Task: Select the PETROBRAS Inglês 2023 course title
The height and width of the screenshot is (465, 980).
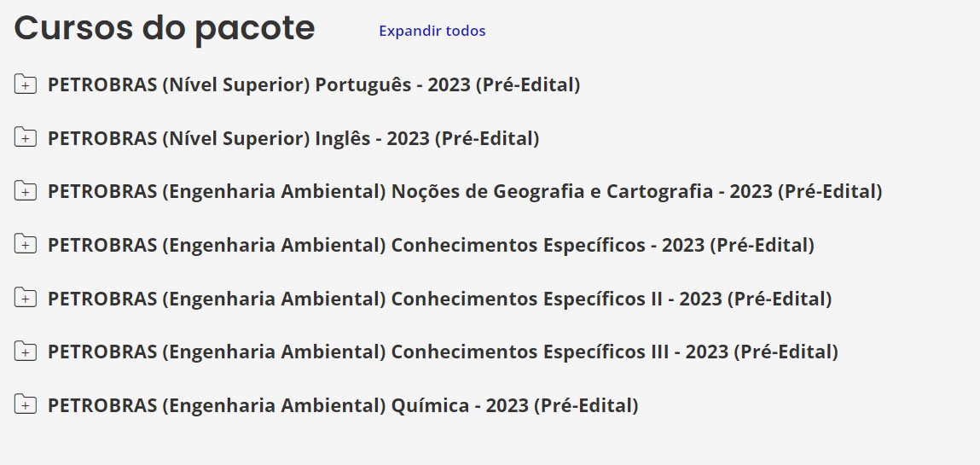Action: 293,138
